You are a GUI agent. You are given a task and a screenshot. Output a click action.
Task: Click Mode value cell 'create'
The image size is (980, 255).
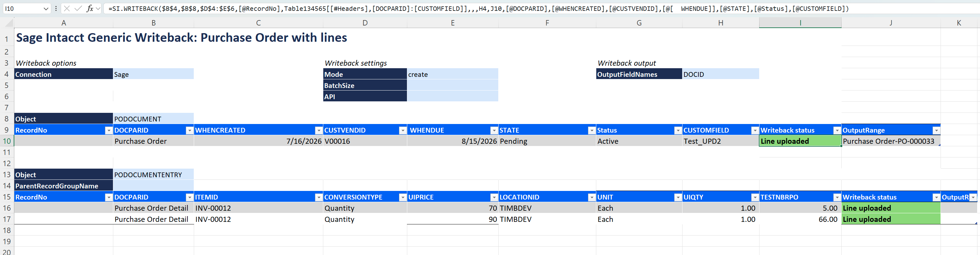click(x=452, y=74)
